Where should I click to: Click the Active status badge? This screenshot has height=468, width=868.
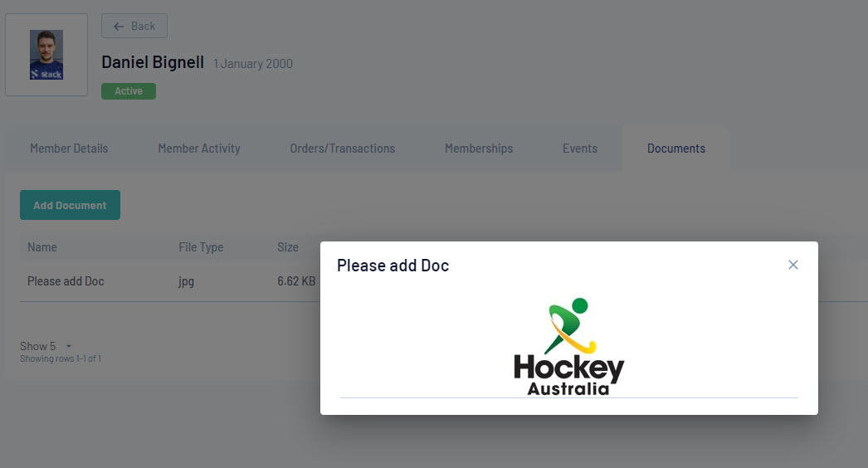129,90
